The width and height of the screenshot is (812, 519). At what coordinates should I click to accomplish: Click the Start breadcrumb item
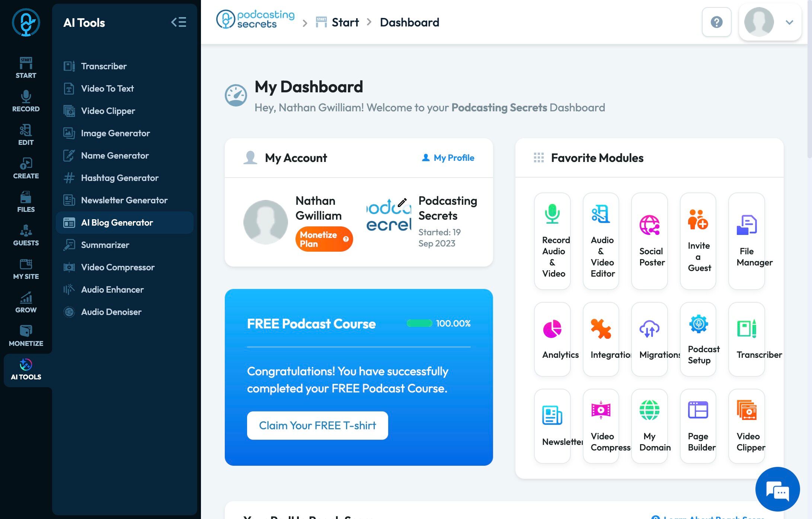[345, 22]
